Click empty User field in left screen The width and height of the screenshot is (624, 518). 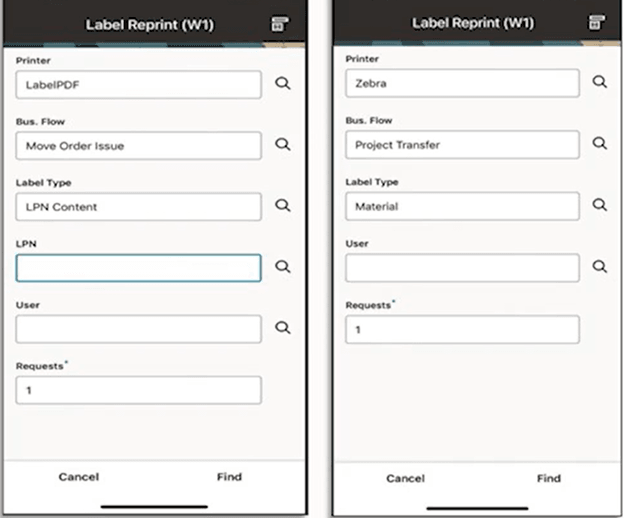point(138,329)
